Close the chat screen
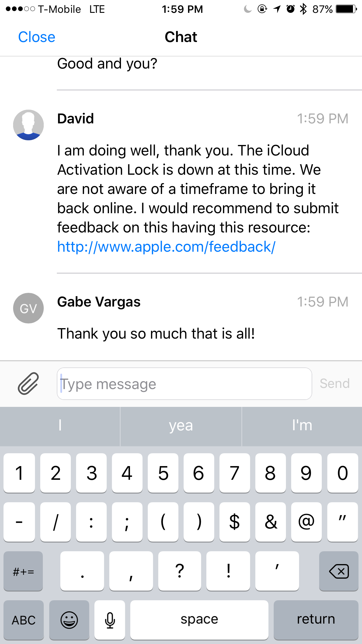The height and width of the screenshot is (644, 362). pos(37,37)
